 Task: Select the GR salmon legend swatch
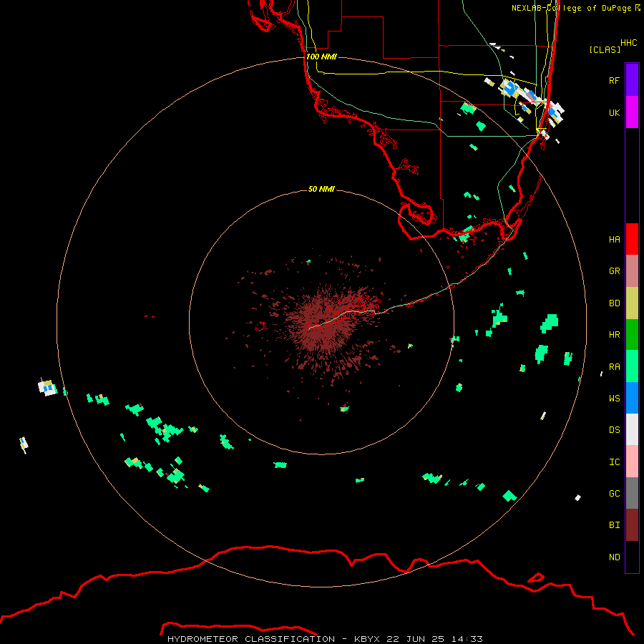(x=632, y=271)
